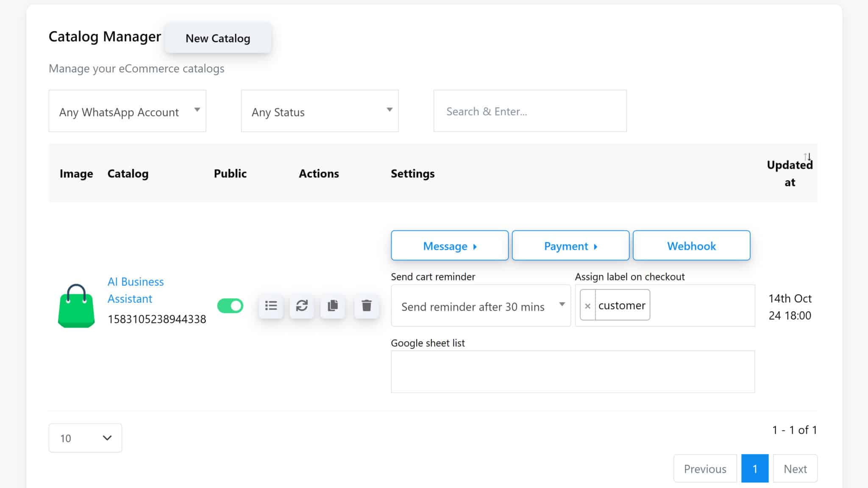Click the Search & Enter input field

(x=530, y=111)
